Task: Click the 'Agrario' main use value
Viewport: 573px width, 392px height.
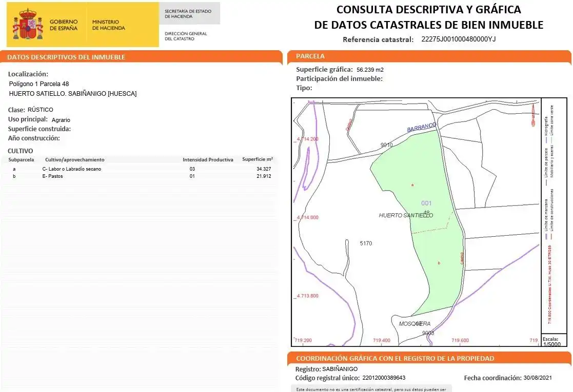Action: [x=61, y=120]
